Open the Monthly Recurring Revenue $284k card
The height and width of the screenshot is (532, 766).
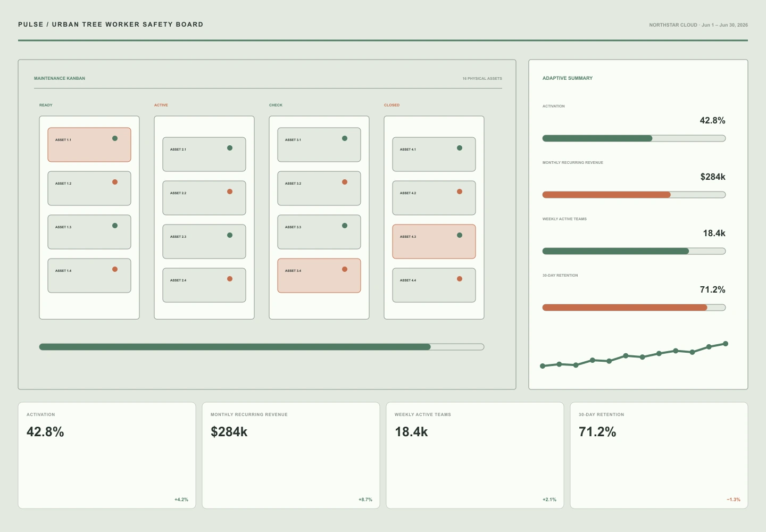coord(291,455)
